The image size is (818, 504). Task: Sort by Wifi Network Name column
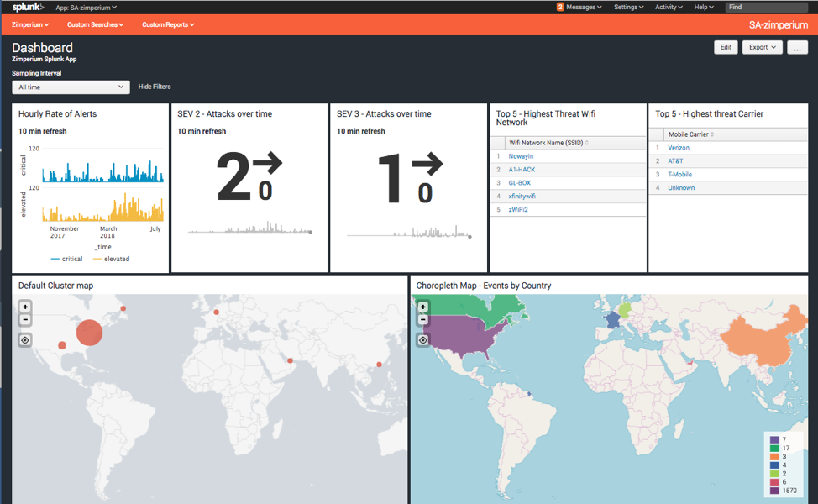pyautogui.click(x=548, y=143)
